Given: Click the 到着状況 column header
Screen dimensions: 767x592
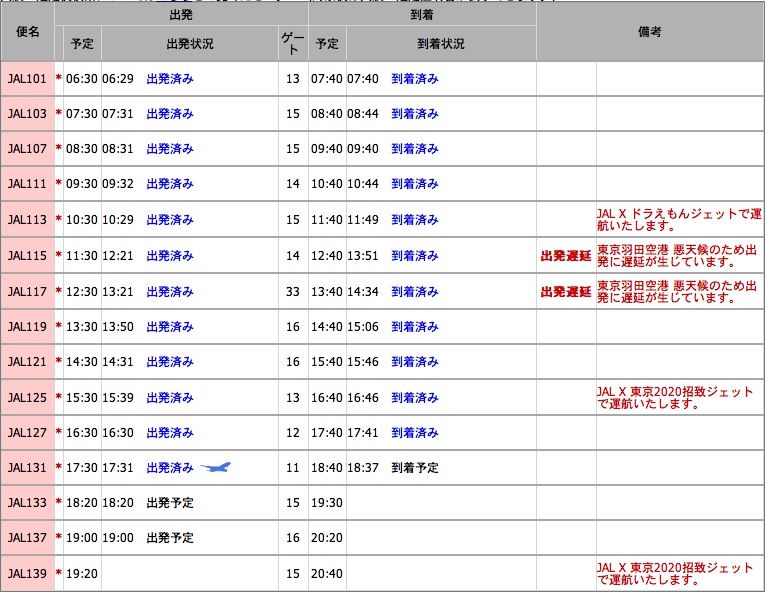Looking at the screenshot, I should [x=441, y=44].
